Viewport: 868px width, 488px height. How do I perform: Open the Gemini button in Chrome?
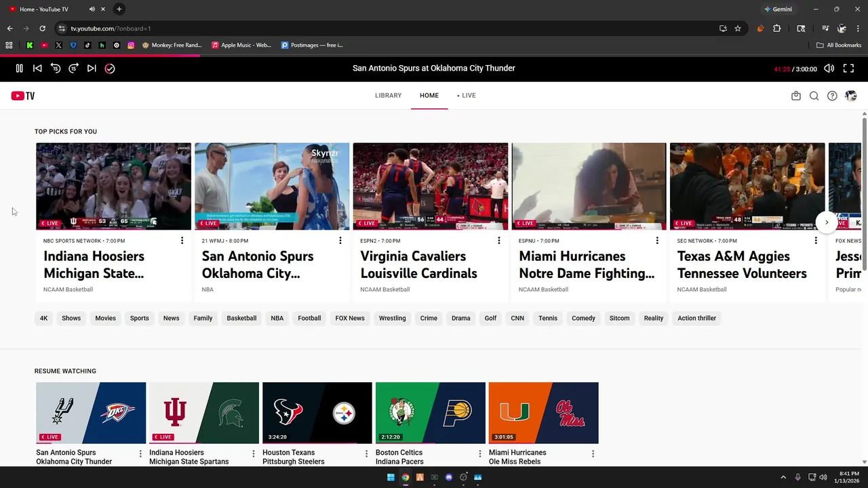pyautogui.click(x=778, y=9)
